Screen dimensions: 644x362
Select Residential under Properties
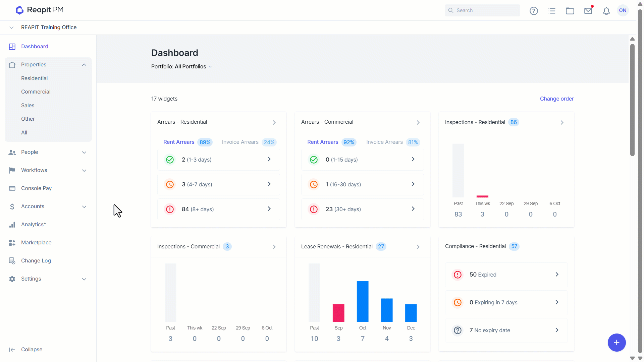[35, 78]
